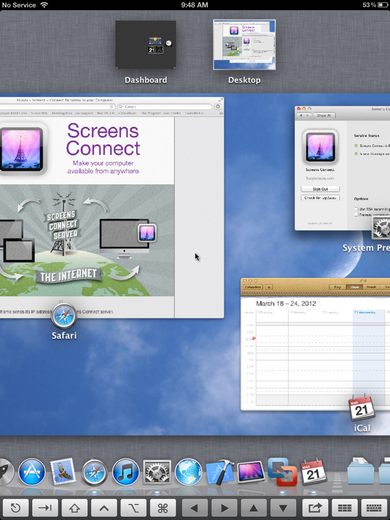Select the Safari window in Mission Control

point(112,207)
